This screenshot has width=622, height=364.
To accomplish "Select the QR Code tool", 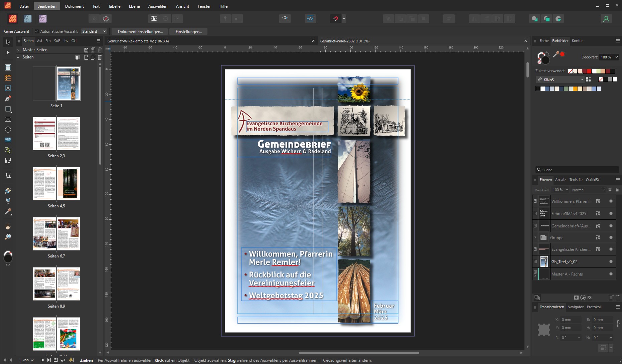I will coord(8,161).
